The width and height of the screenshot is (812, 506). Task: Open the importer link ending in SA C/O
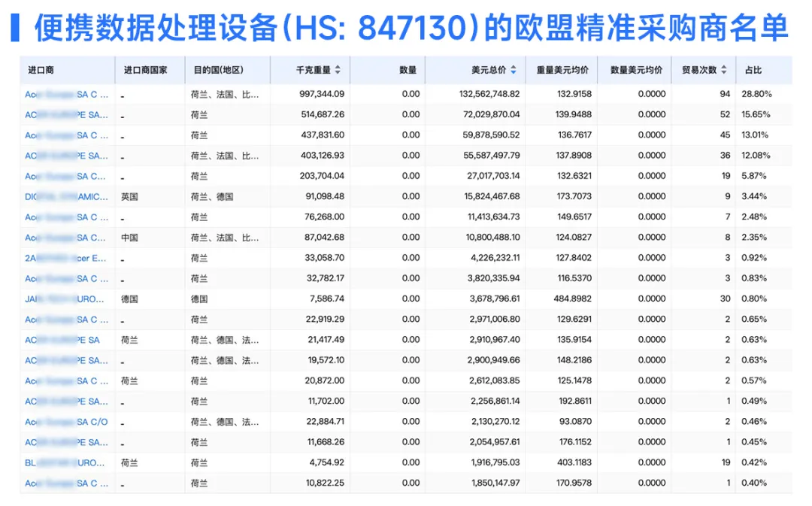(x=66, y=422)
